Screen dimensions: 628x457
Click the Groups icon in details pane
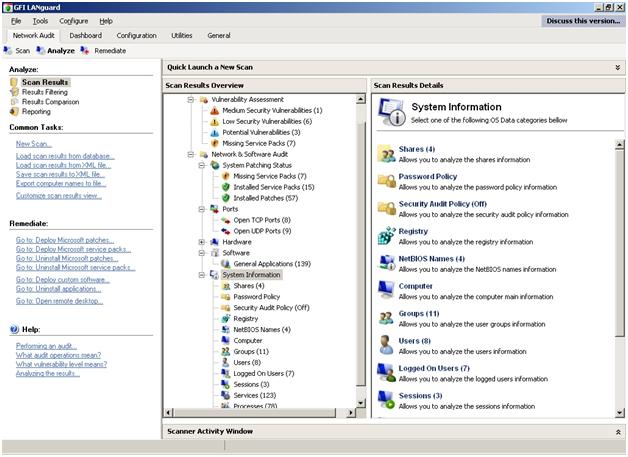pyautogui.click(x=386, y=318)
